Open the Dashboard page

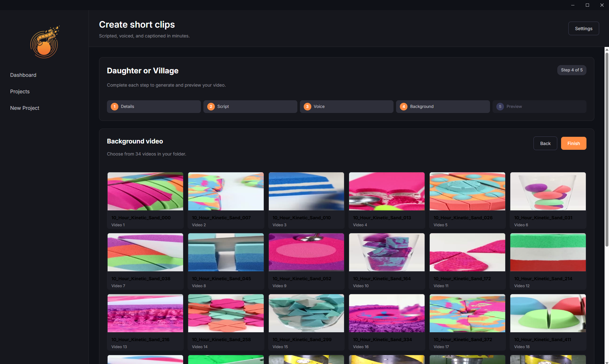point(23,75)
